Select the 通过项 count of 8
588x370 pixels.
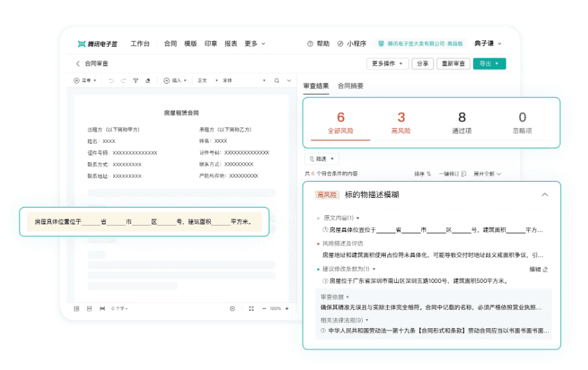[462, 123]
